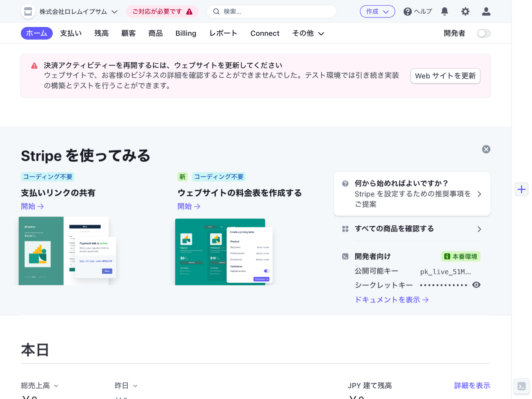Viewport: 532px width, 399px height.
Task: Click the plus button on right edge
Action: pos(522,189)
